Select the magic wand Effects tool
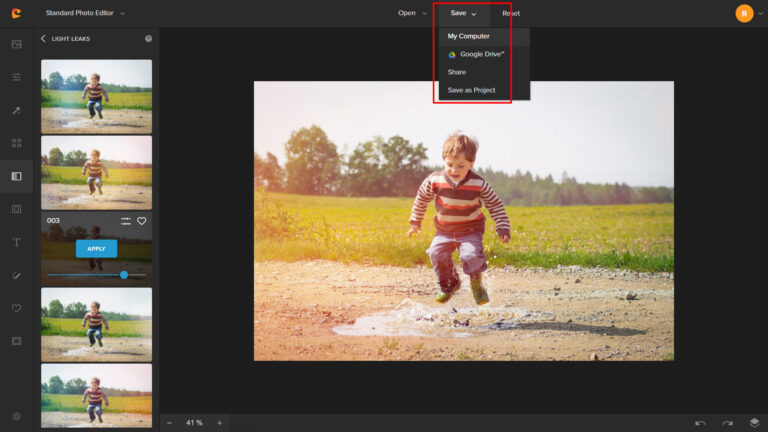768x432 pixels. pyautogui.click(x=16, y=111)
